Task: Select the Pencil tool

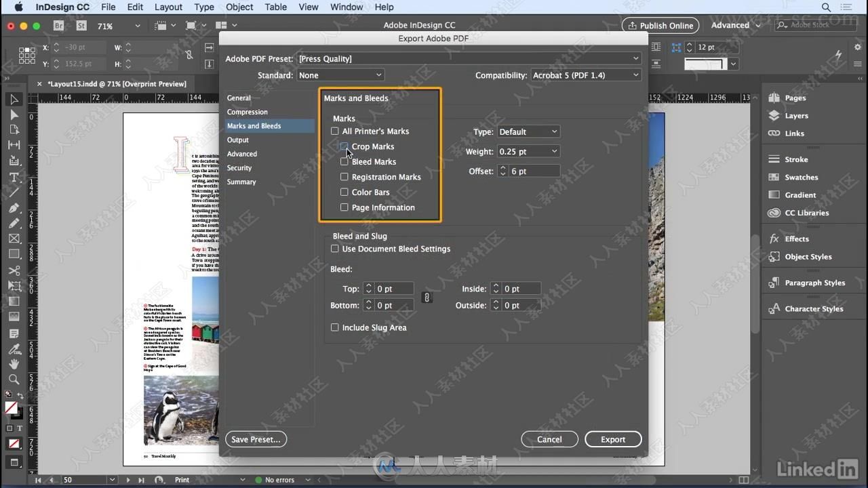Action: [14, 223]
